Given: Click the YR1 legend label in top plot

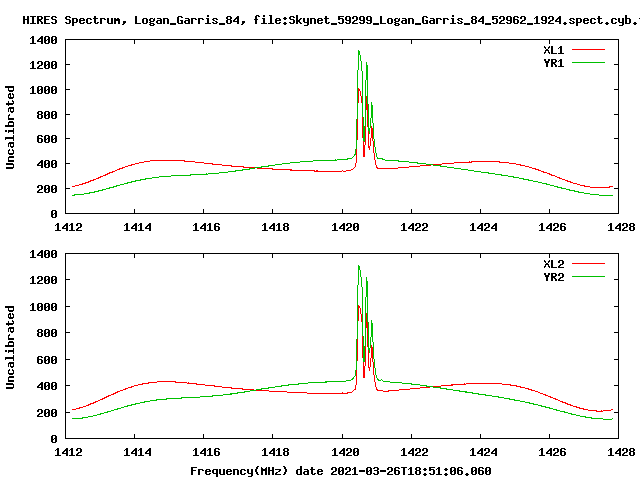Looking at the screenshot, I should pos(553,63).
